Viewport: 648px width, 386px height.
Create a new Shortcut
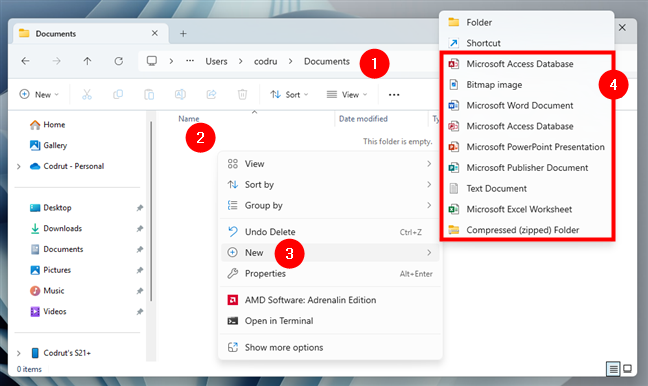(527, 43)
